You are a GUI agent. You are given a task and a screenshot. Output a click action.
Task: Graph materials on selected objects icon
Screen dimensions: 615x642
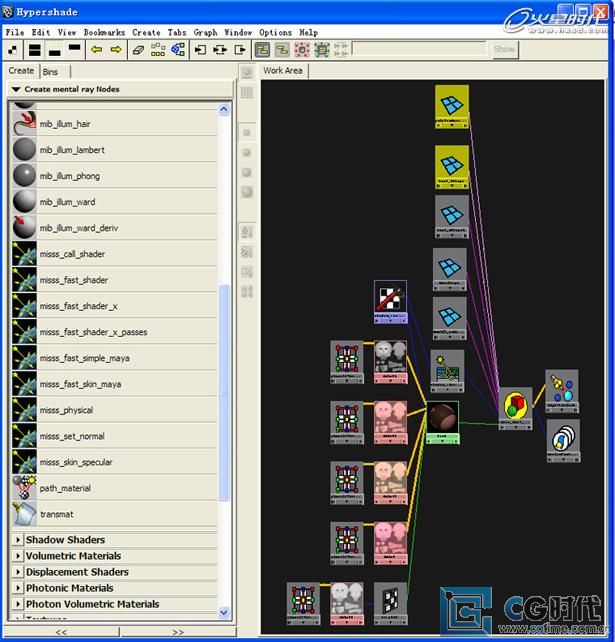[178, 50]
